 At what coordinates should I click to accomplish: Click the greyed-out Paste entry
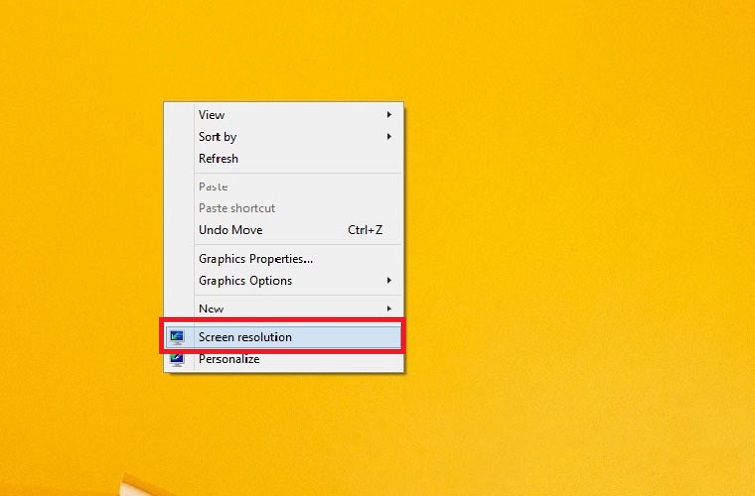[213, 187]
